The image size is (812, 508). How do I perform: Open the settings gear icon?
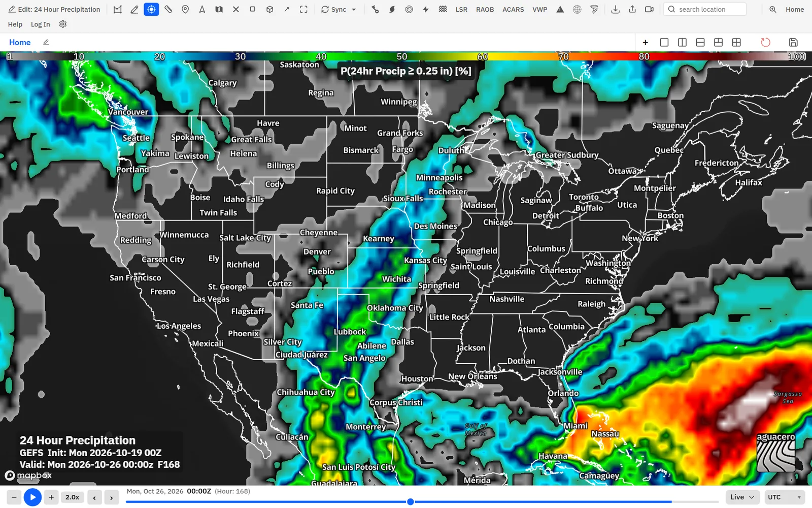(63, 24)
